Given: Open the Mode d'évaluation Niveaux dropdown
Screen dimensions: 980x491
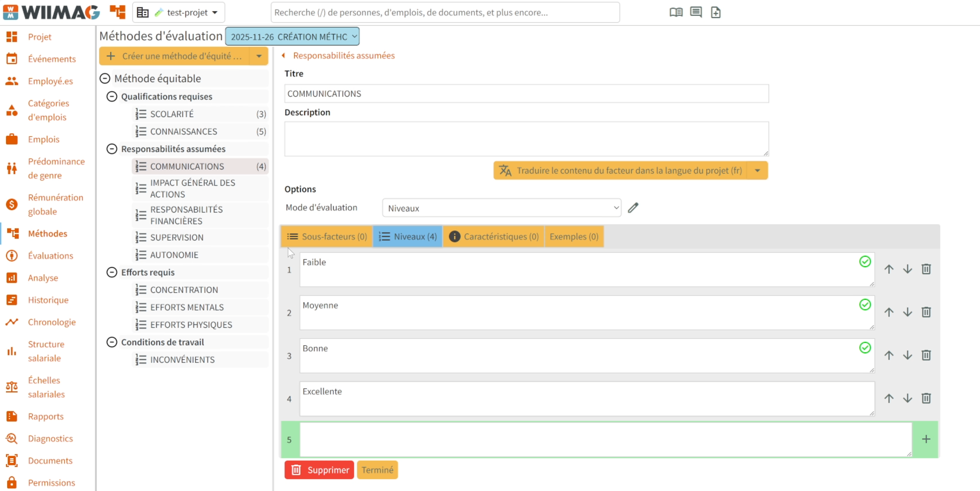Looking at the screenshot, I should pos(501,208).
